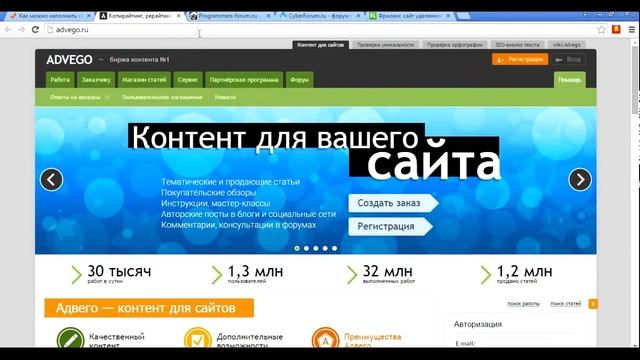This screenshot has height=360, width=640.
Task: Click green chevron beside 30 тысяч
Action: pos(76,275)
